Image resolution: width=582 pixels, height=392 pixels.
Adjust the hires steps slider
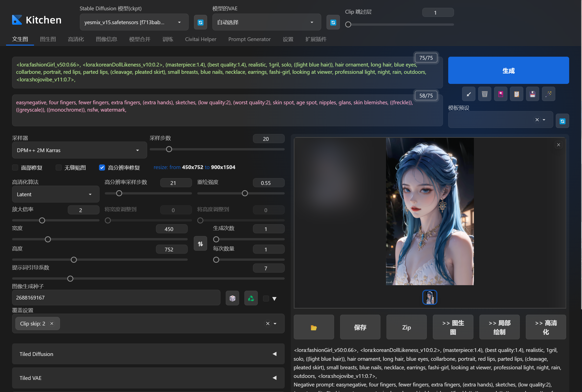(x=148, y=193)
